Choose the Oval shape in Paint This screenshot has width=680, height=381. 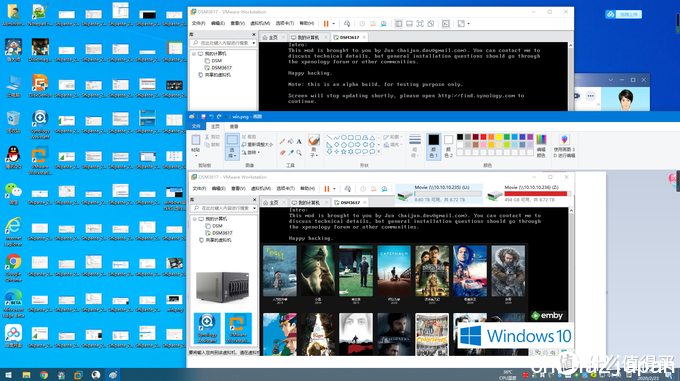coord(344,138)
